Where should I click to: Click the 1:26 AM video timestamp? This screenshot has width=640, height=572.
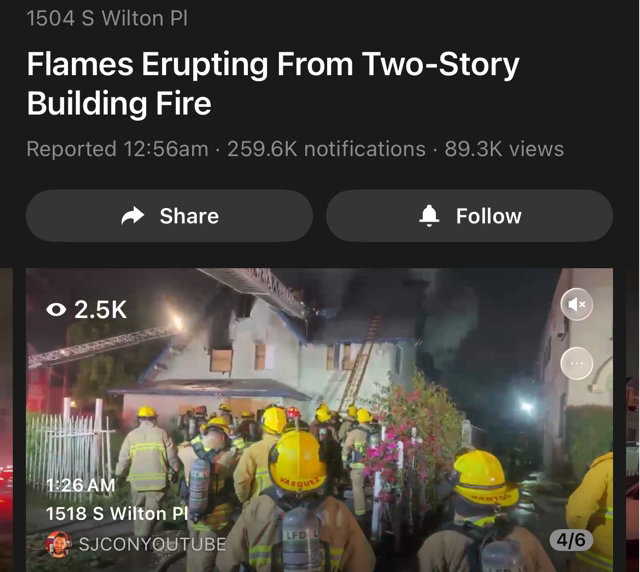click(x=80, y=485)
